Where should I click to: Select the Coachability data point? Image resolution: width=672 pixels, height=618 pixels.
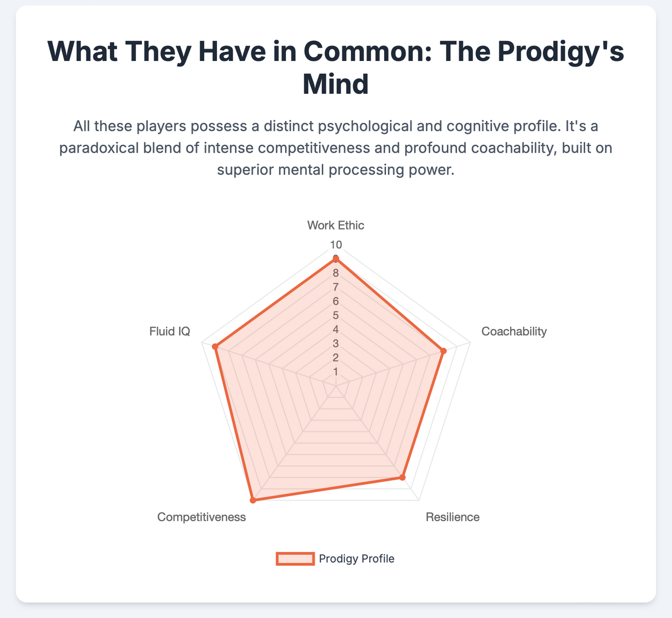tap(444, 350)
